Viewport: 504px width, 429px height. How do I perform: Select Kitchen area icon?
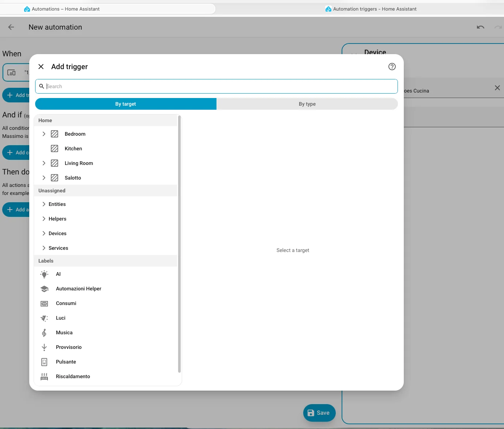pos(54,148)
